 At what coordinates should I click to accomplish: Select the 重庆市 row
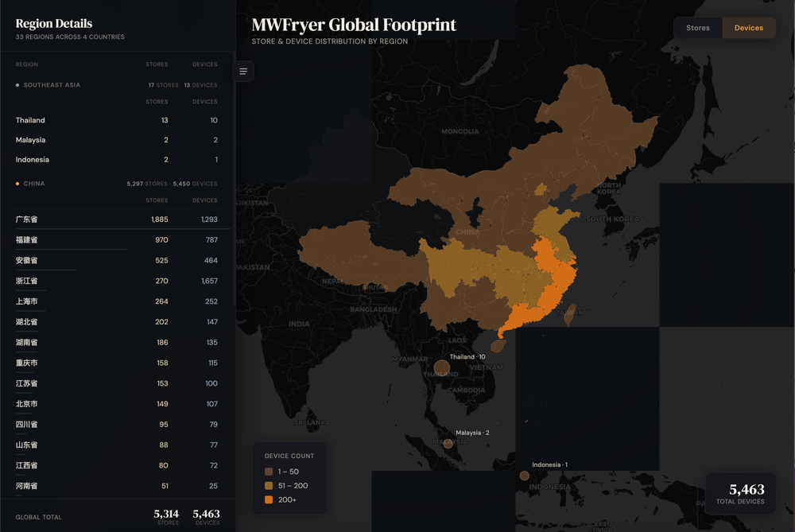[x=117, y=363]
